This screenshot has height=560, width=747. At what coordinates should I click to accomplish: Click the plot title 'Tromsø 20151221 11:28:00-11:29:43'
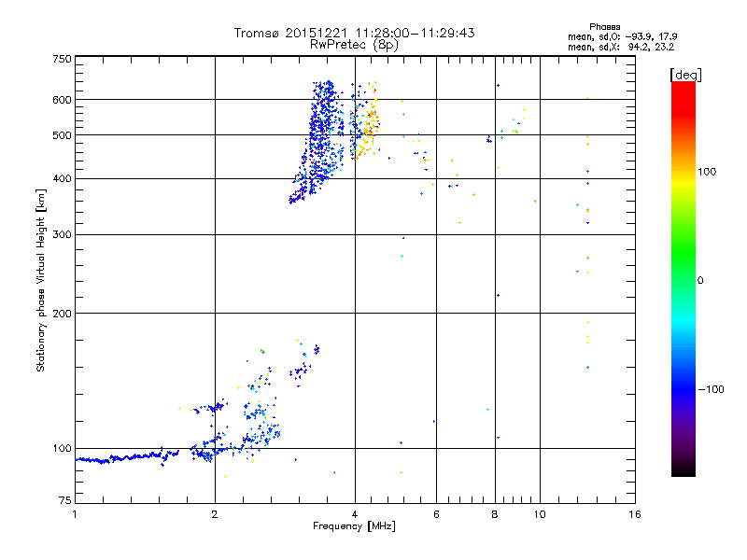354,33
